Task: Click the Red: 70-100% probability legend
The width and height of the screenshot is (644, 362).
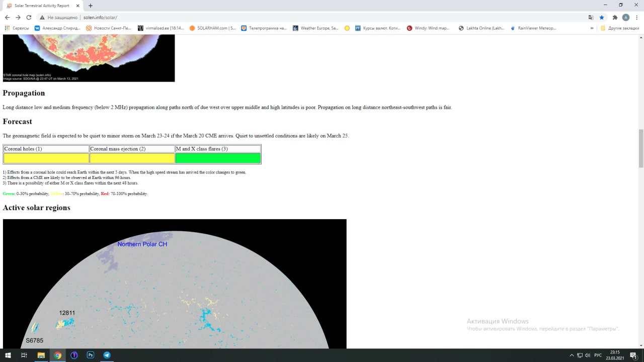Action: point(124,194)
